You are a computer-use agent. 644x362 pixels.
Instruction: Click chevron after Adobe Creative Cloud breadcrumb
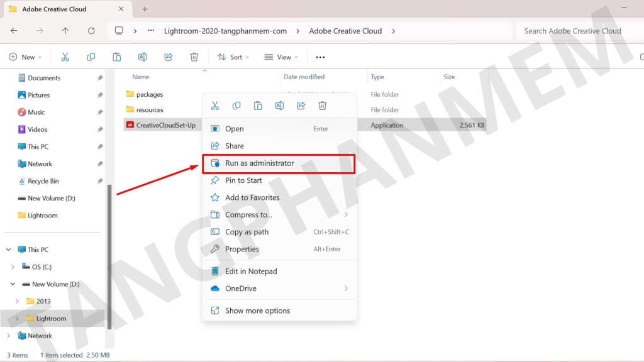(x=394, y=31)
